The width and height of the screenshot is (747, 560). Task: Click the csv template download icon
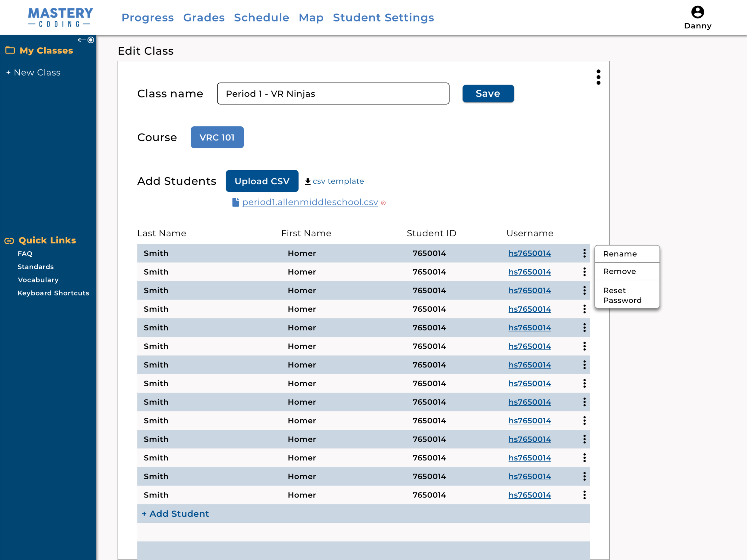[308, 181]
